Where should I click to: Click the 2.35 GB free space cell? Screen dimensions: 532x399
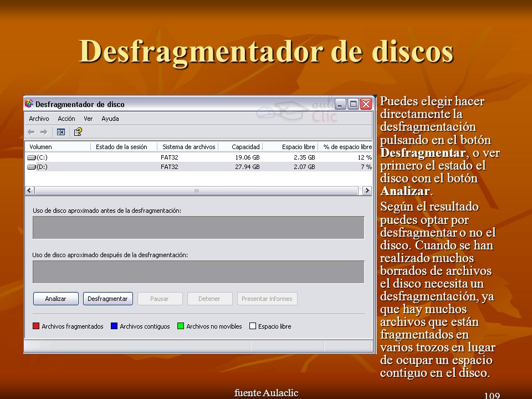pos(304,157)
